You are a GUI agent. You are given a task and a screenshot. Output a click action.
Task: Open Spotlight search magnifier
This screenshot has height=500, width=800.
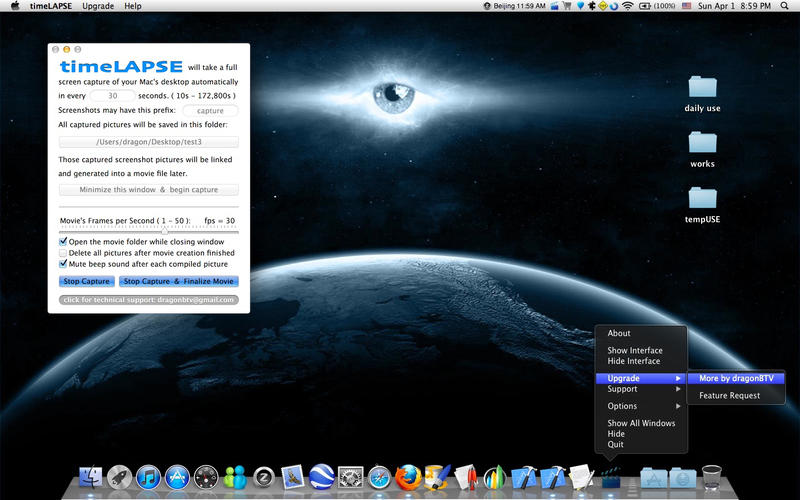(x=784, y=6)
